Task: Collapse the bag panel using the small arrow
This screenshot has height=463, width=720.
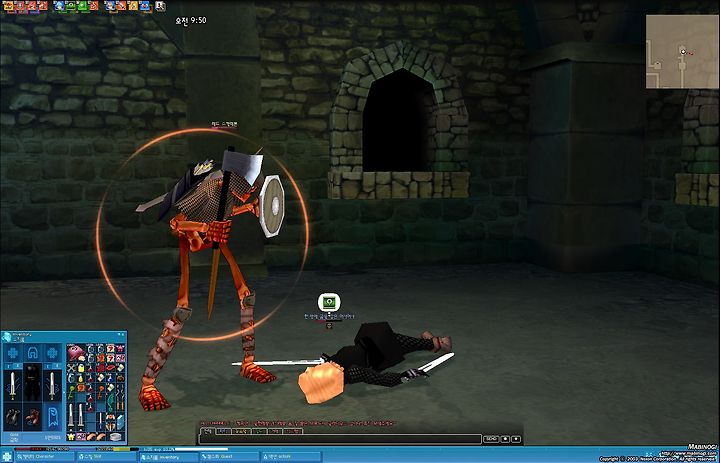Action: pos(64,392)
